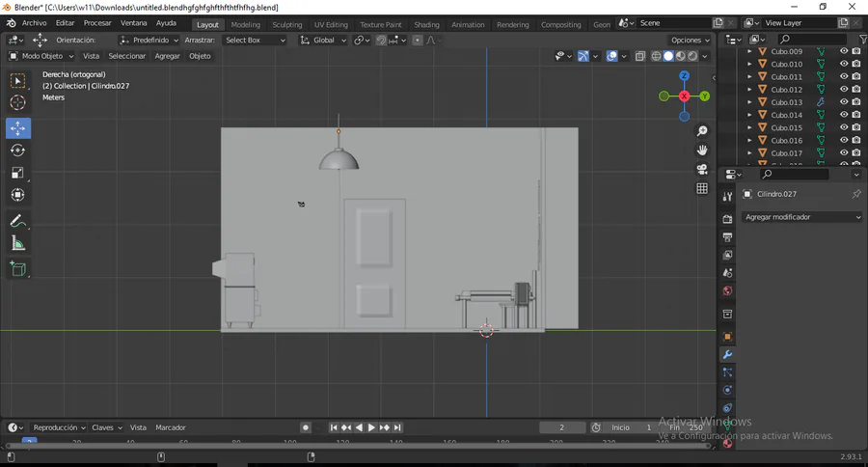Activate the Transform tool
868x467 pixels.
coord(17,195)
